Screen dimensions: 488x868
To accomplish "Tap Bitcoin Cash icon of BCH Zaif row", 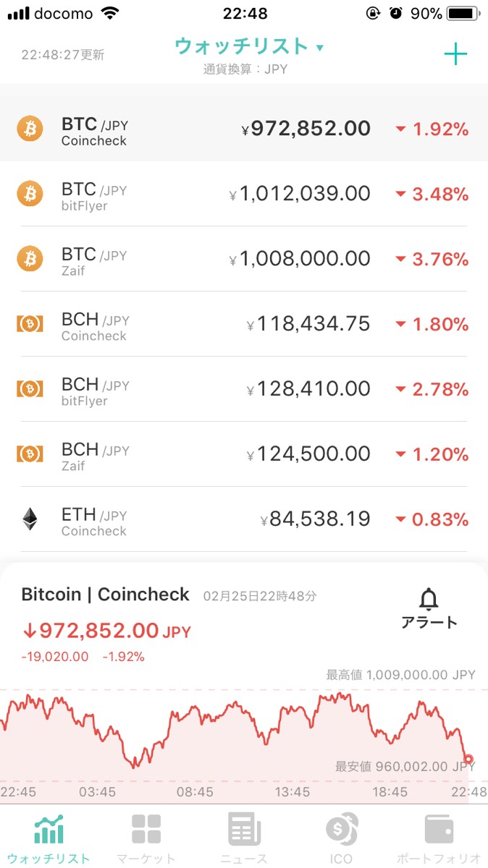I will click(x=30, y=454).
